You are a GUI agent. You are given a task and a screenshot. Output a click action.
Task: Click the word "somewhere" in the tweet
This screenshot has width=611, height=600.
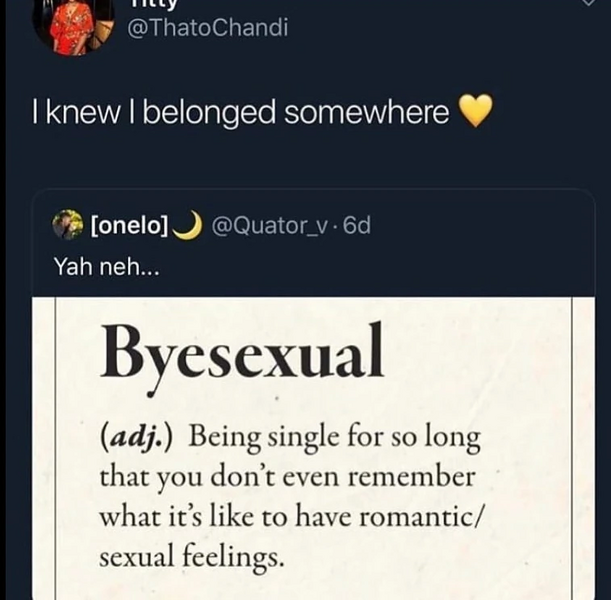click(x=366, y=114)
